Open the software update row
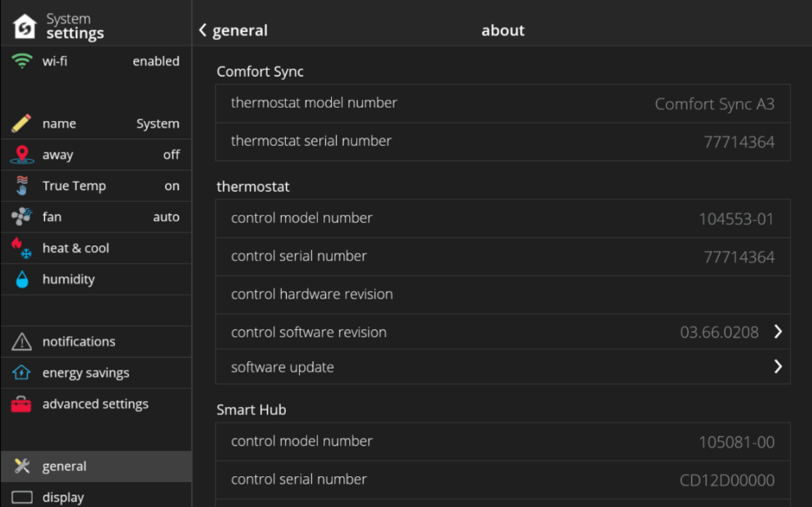 tap(503, 367)
